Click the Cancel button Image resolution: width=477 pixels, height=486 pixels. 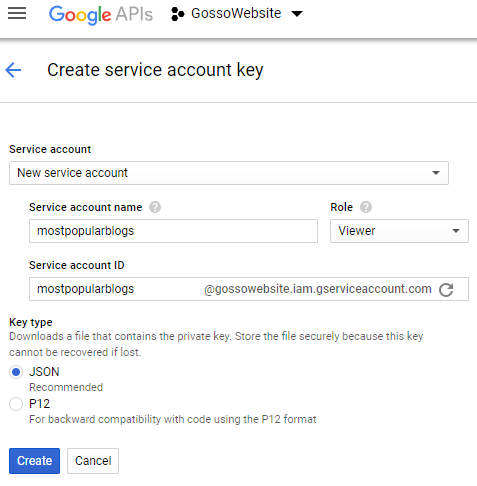[x=93, y=461]
